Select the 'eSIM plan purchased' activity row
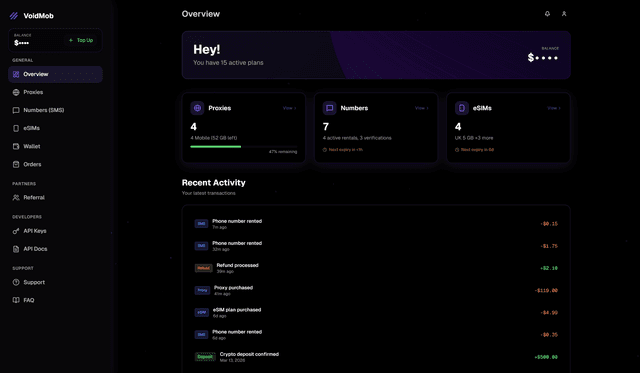The image size is (640, 373). click(376, 313)
